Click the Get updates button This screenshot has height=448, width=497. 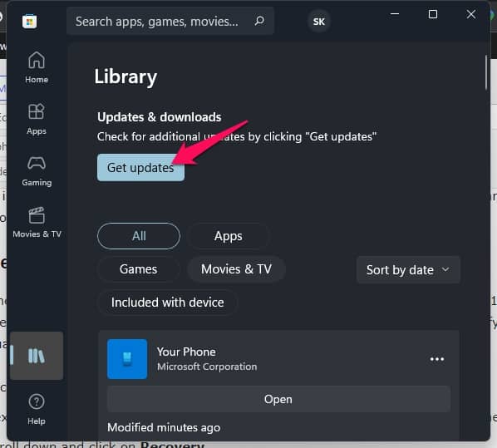[140, 168]
